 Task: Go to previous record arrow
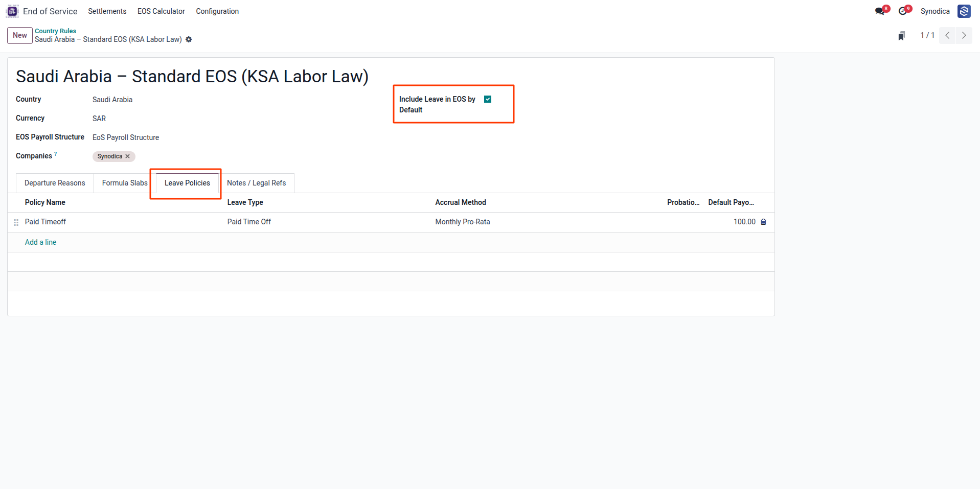tap(947, 35)
